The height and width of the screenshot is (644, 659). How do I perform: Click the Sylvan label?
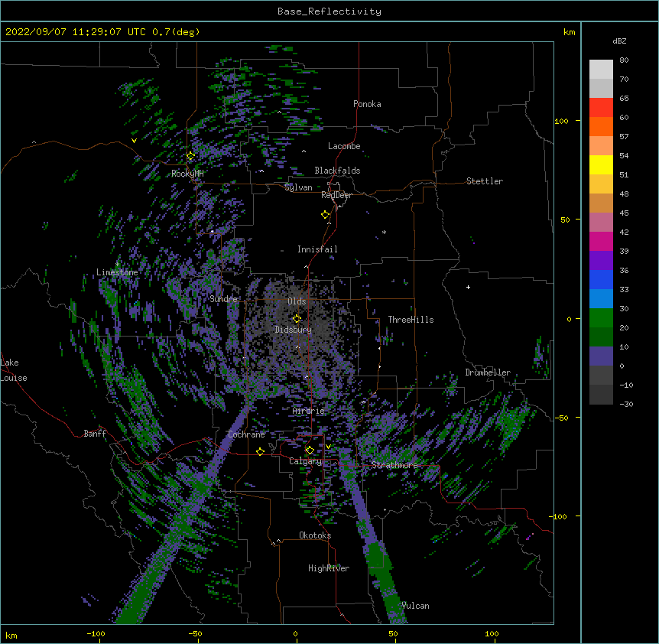click(298, 187)
